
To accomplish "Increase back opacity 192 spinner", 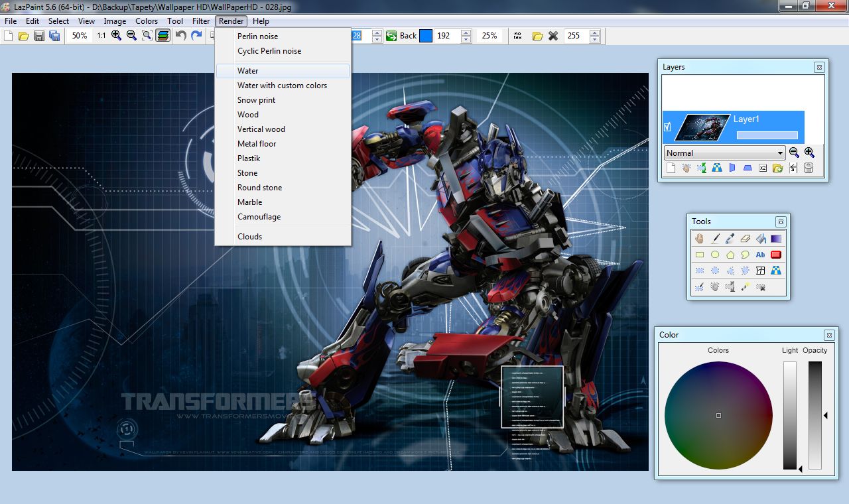I will click(466, 32).
